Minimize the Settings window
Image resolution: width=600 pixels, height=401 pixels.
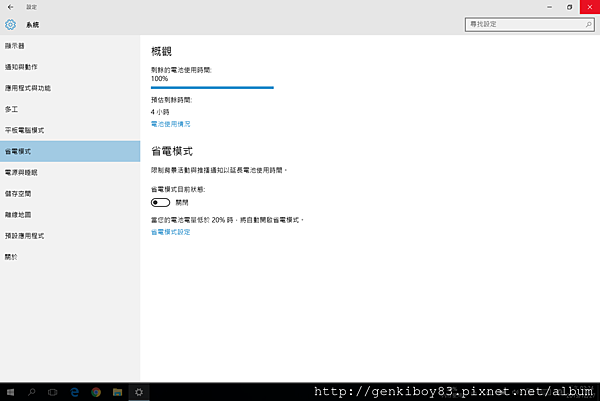[549, 7]
